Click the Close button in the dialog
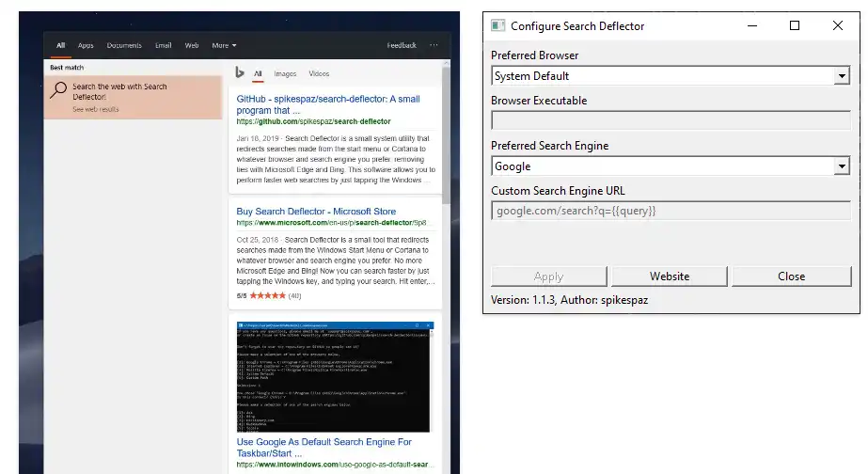Image resolution: width=868 pixels, height=474 pixels. click(791, 276)
